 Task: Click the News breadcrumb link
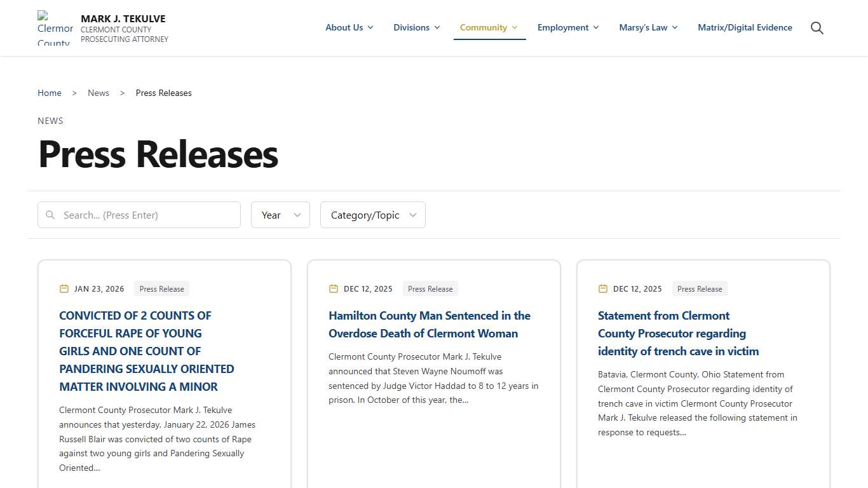tap(98, 93)
